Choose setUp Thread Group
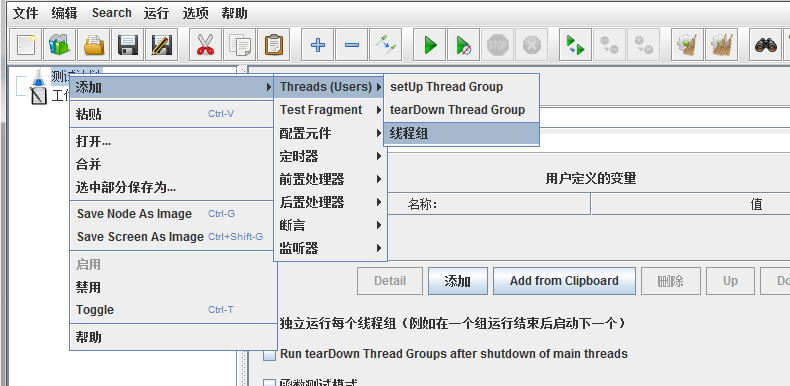Screen dimensions: 790x386 (x=462, y=87)
